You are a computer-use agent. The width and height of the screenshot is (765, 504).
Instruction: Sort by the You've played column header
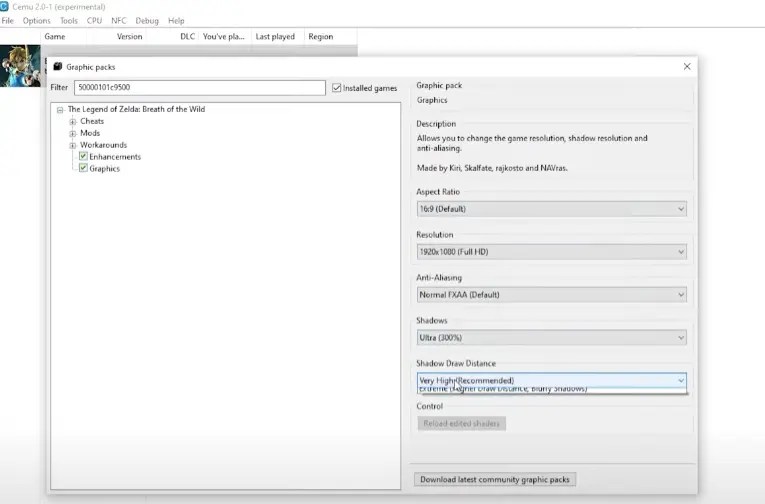pos(225,36)
